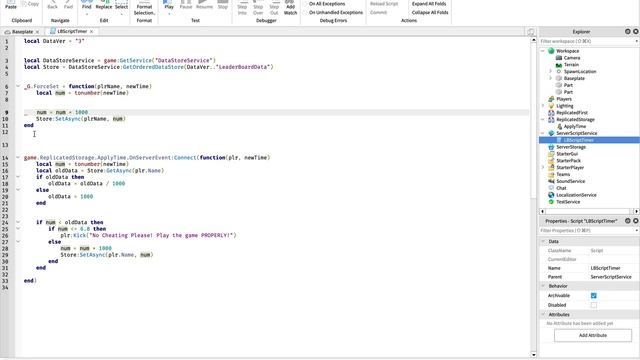This screenshot has width=640, height=360.
Task: Click the editor scrollbar up arrow
Action: coord(533,40)
